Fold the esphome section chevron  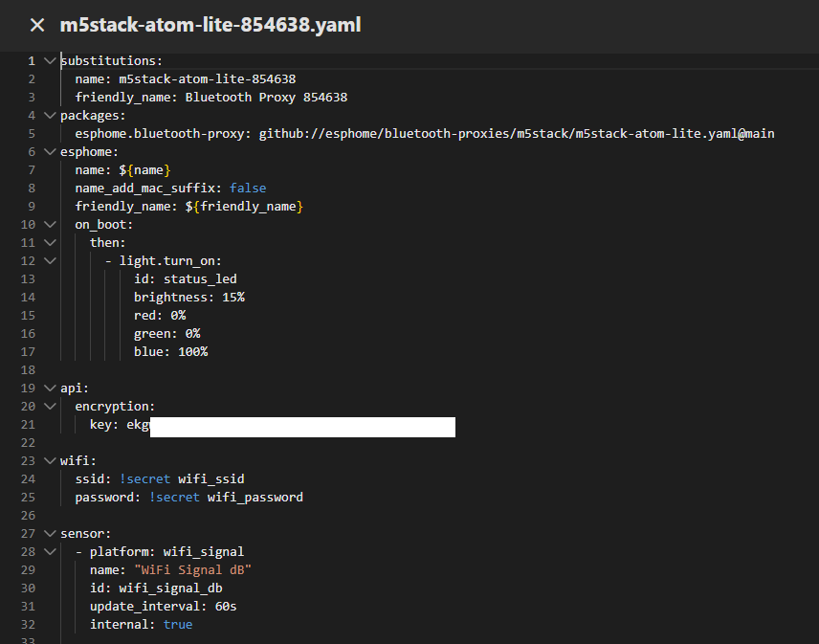(x=50, y=152)
